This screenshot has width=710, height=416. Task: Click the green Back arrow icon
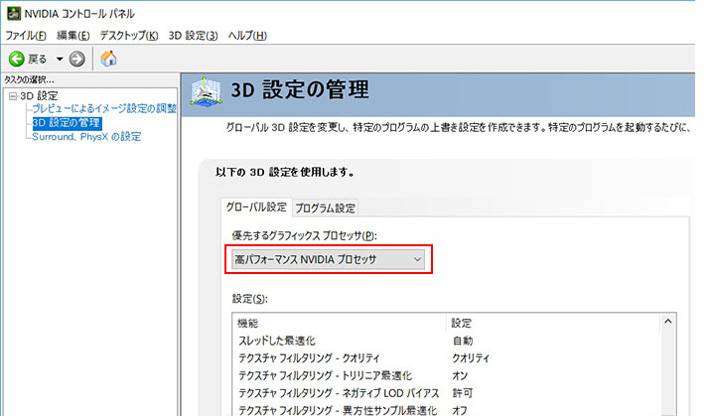coord(17,59)
